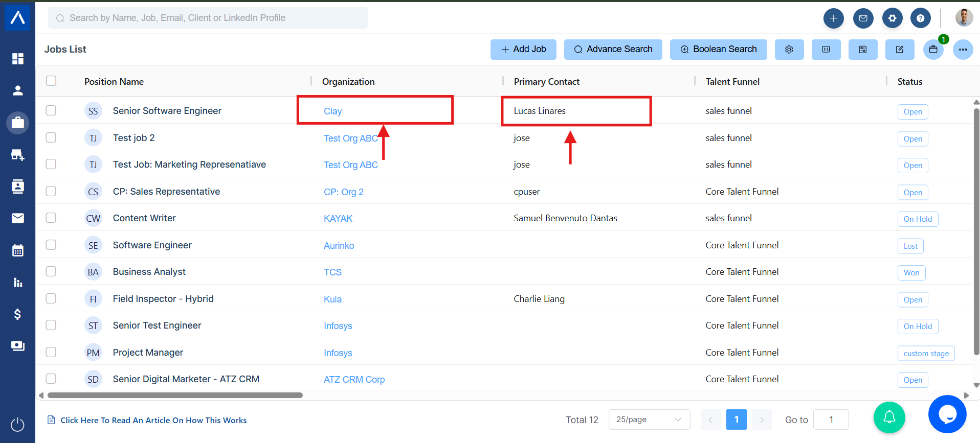Click the power logout icon
The height and width of the screenshot is (443, 980).
18,425
